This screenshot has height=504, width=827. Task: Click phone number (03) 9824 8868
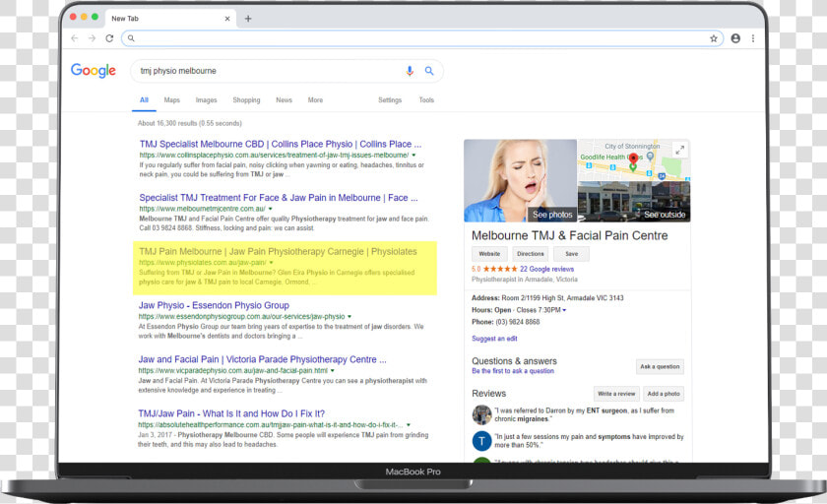pyautogui.click(x=518, y=322)
